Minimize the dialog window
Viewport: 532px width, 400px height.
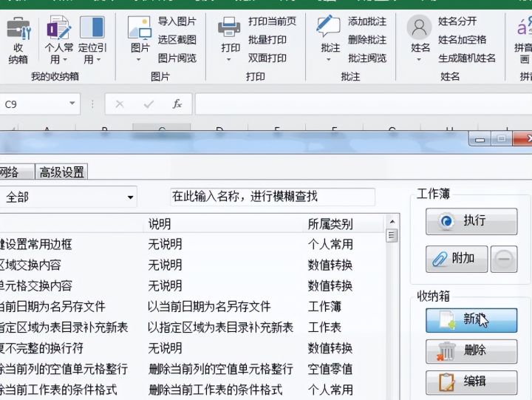(480, 139)
